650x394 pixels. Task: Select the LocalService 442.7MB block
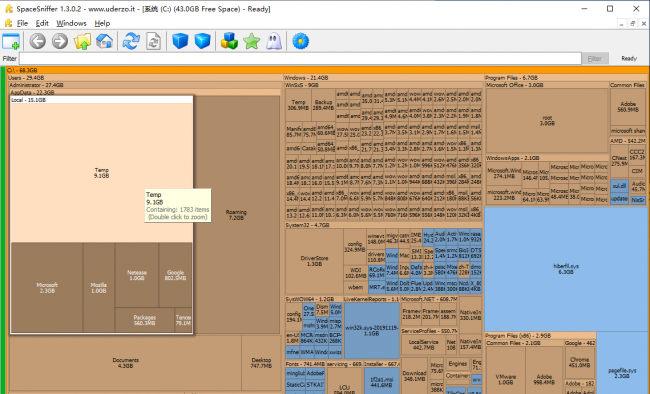(423, 345)
